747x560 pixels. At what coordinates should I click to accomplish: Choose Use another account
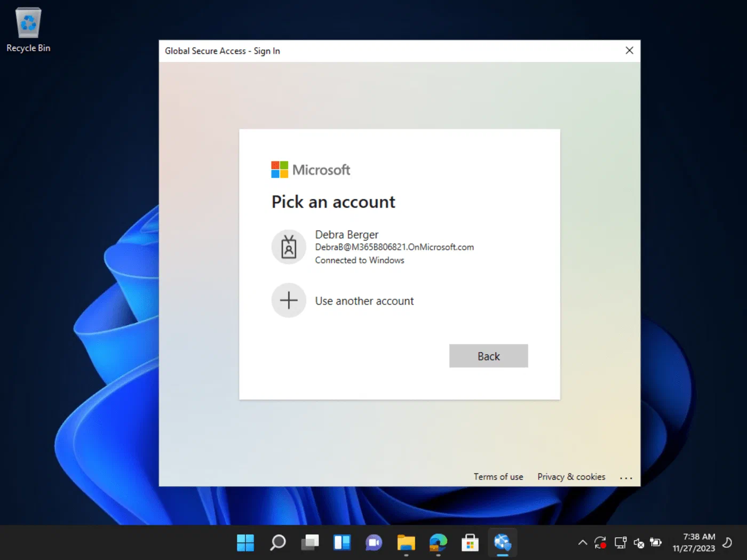click(x=364, y=301)
